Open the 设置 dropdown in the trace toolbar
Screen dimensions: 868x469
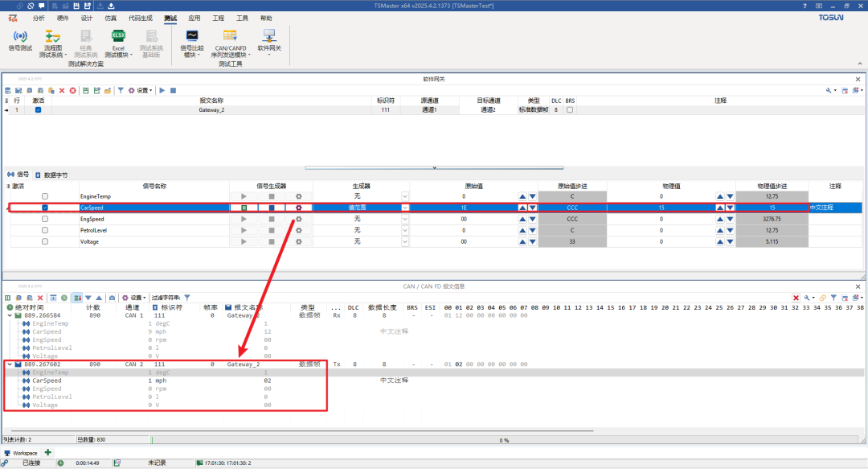point(134,298)
